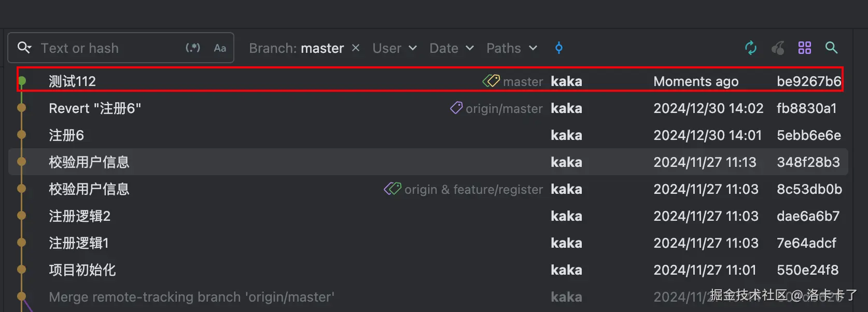Select the commit "测试112"
Image resolution: width=868 pixels, height=312 pixels.
[x=73, y=81]
